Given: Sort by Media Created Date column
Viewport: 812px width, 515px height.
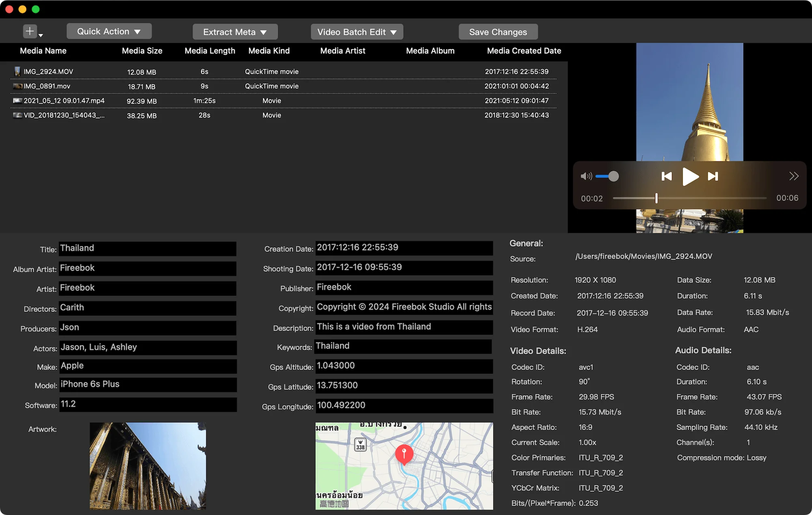Looking at the screenshot, I should tap(524, 51).
